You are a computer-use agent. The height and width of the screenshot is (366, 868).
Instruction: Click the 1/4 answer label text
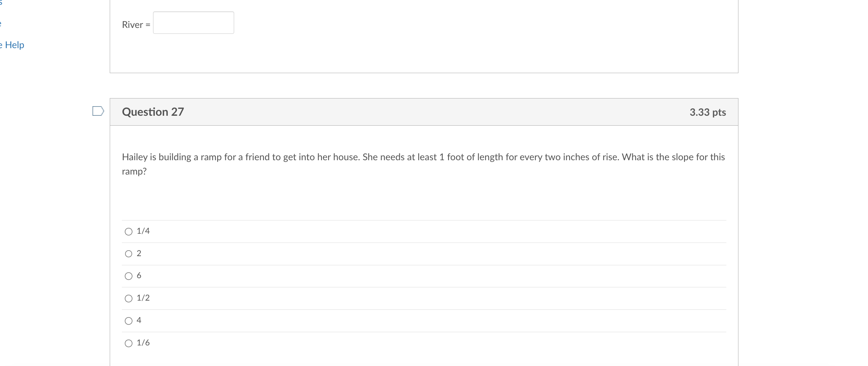[143, 231]
